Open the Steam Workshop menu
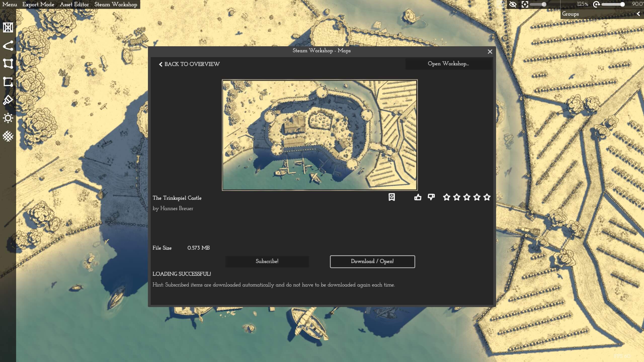 pyautogui.click(x=116, y=4)
